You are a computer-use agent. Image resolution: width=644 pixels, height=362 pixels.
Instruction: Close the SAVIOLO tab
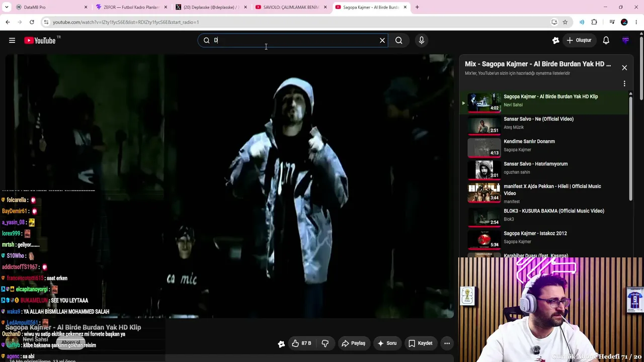pos(325,7)
